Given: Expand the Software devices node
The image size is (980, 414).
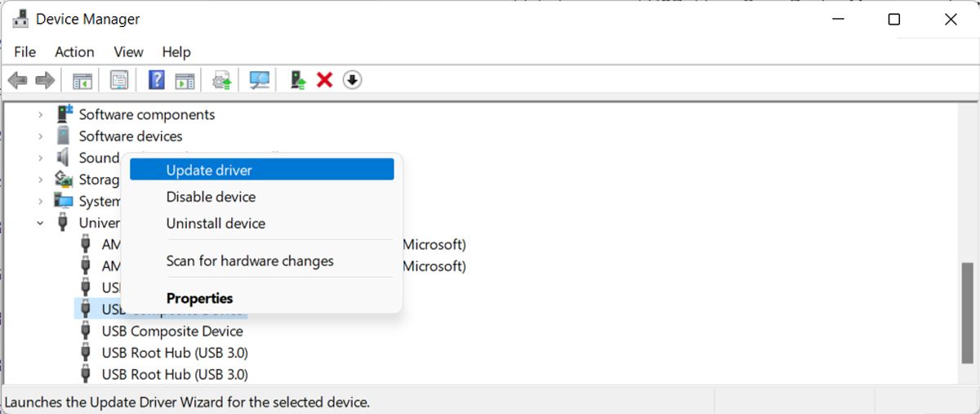Looking at the screenshot, I should [x=40, y=136].
